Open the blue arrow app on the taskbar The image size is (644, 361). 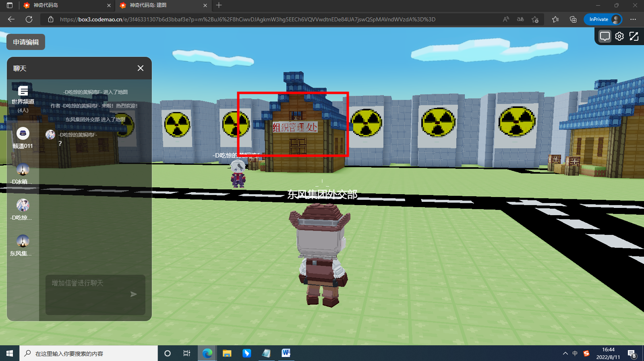click(246, 353)
